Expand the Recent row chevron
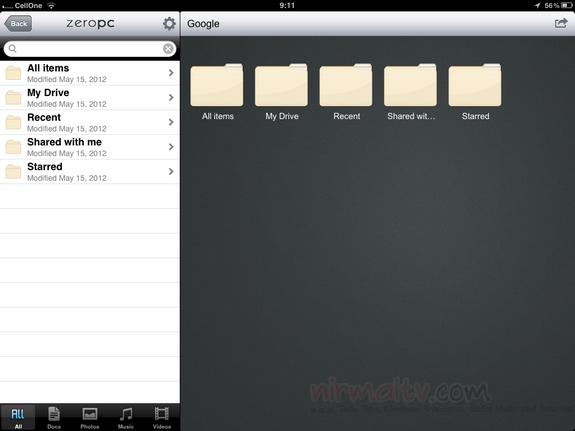The width and height of the screenshot is (575, 431). click(171, 122)
